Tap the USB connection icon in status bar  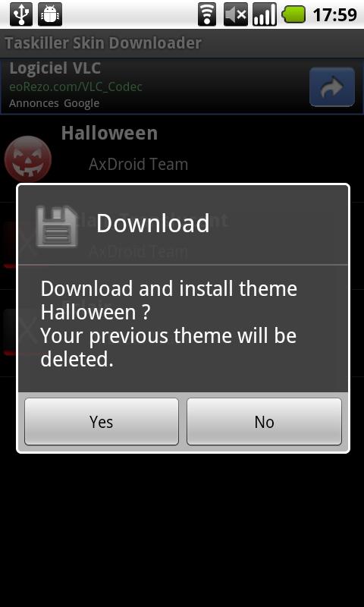point(21,14)
